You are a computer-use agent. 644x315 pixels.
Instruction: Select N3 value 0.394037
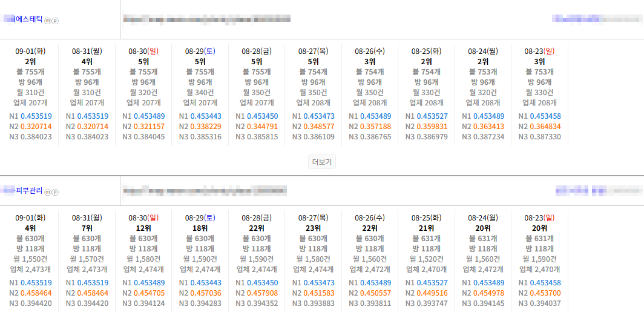click(545, 304)
